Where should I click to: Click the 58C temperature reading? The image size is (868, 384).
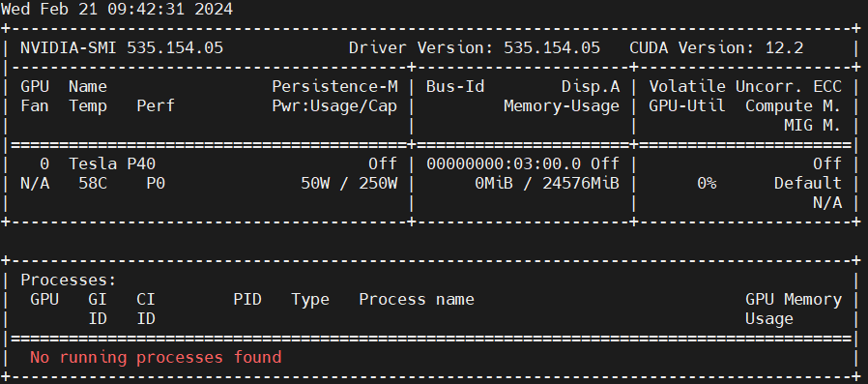click(x=93, y=183)
